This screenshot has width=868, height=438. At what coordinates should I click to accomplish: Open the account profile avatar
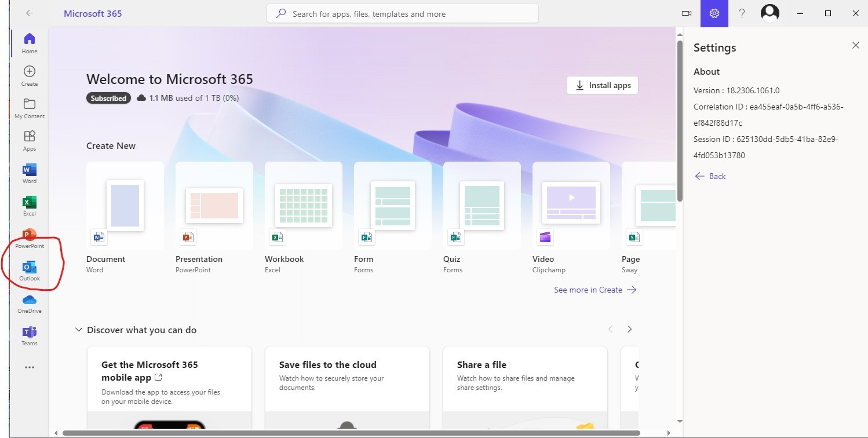(770, 13)
